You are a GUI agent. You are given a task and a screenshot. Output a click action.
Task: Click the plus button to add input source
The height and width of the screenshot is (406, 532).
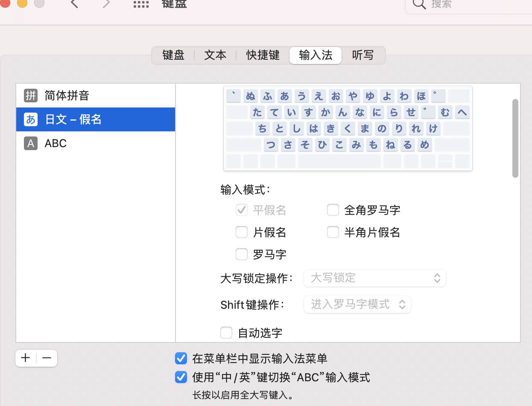click(x=26, y=358)
